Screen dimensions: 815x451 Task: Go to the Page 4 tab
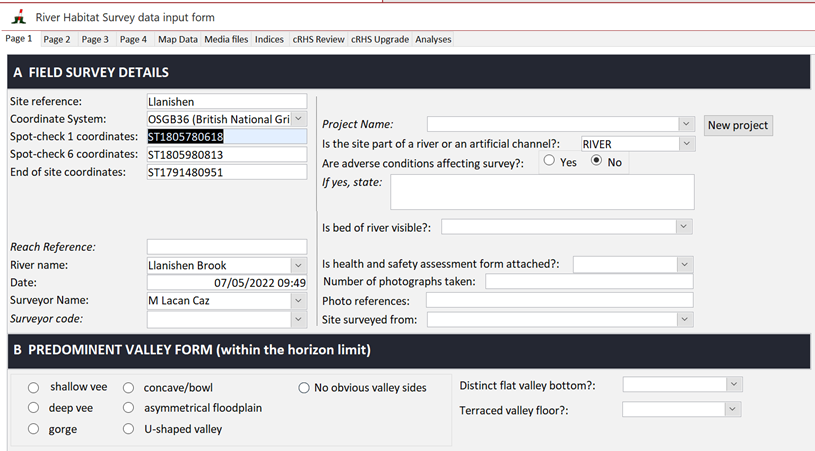tap(133, 39)
